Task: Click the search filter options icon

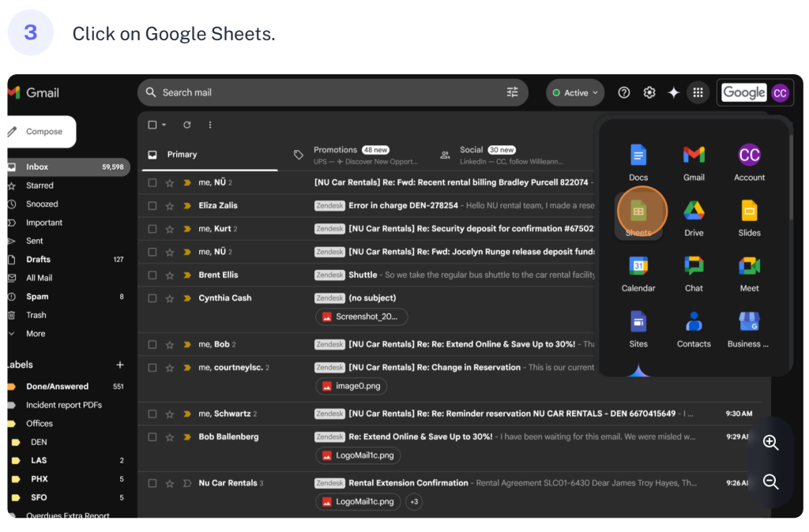Action: [513, 92]
